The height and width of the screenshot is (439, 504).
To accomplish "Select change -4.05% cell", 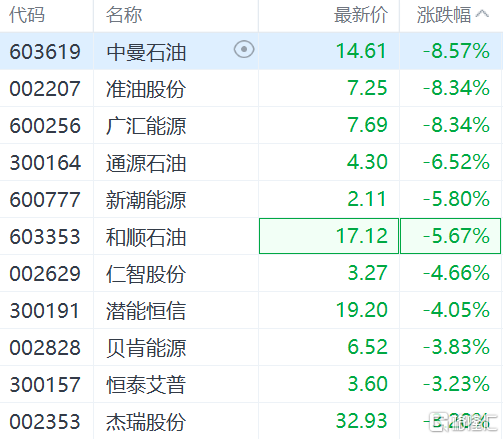I will [x=456, y=310].
